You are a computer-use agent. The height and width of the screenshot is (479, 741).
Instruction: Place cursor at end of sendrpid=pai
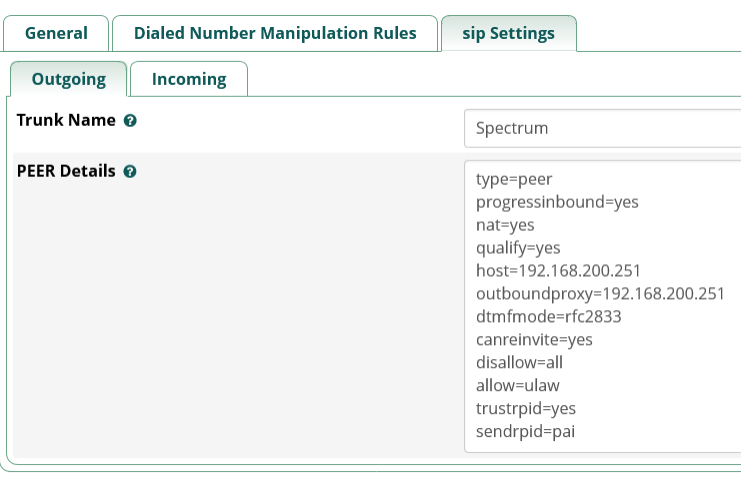click(x=576, y=432)
